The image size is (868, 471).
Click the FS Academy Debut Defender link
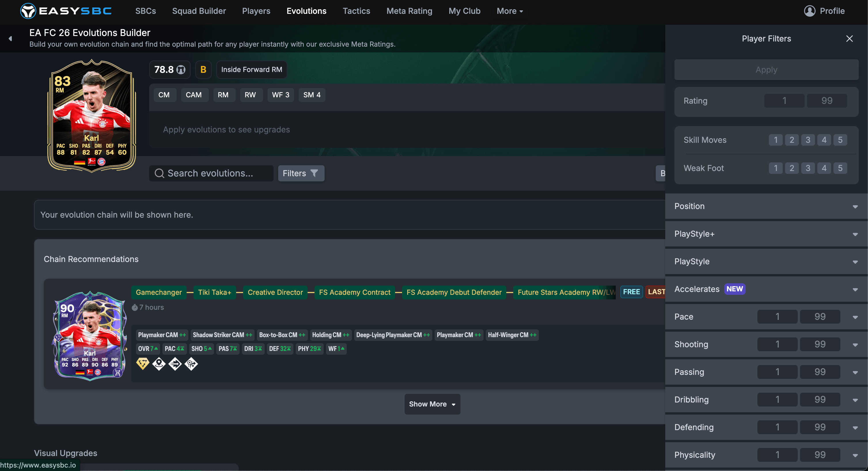coord(454,292)
